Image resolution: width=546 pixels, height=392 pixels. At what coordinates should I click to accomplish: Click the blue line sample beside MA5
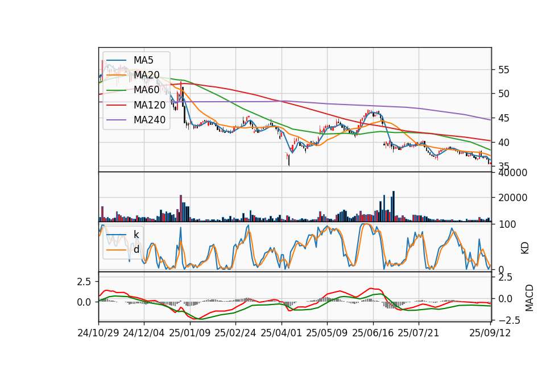pyautogui.click(x=116, y=60)
